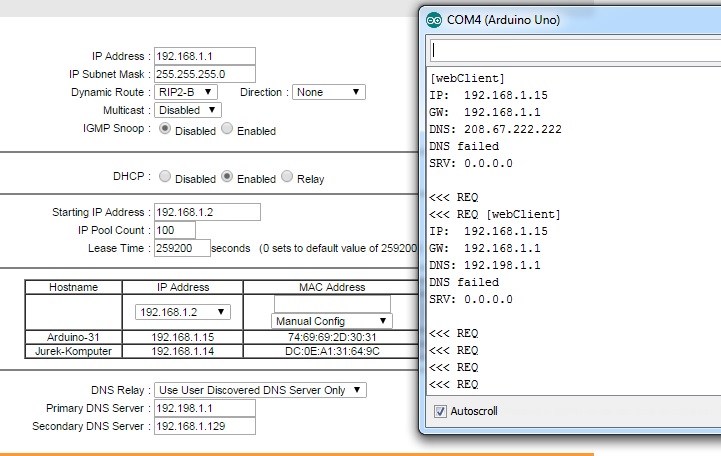Open the Direction None dropdown
Viewport: 721px width, 456px height.
(x=329, y=92)
